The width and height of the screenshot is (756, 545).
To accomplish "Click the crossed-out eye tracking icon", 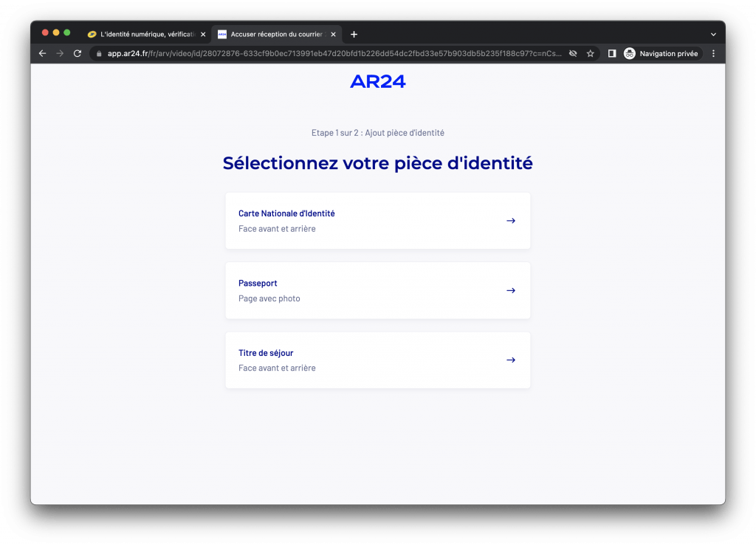I will (573, 53).
